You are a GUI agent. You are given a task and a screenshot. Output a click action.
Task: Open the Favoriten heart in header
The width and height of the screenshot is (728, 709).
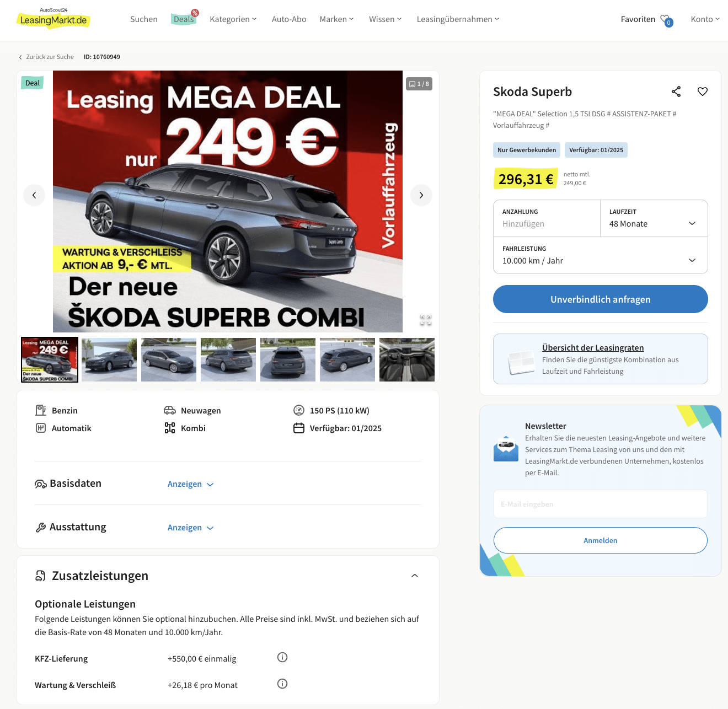(666, 20)
